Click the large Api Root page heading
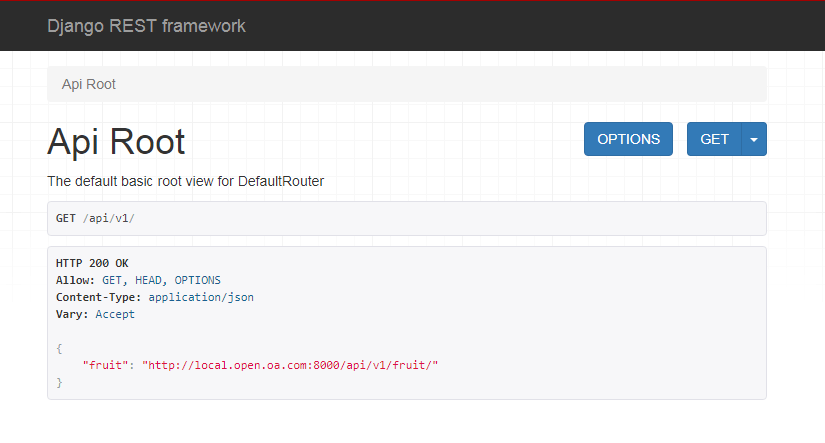Image resolution: width=825 pixels, height=443 pixels. tap(116, 142)
